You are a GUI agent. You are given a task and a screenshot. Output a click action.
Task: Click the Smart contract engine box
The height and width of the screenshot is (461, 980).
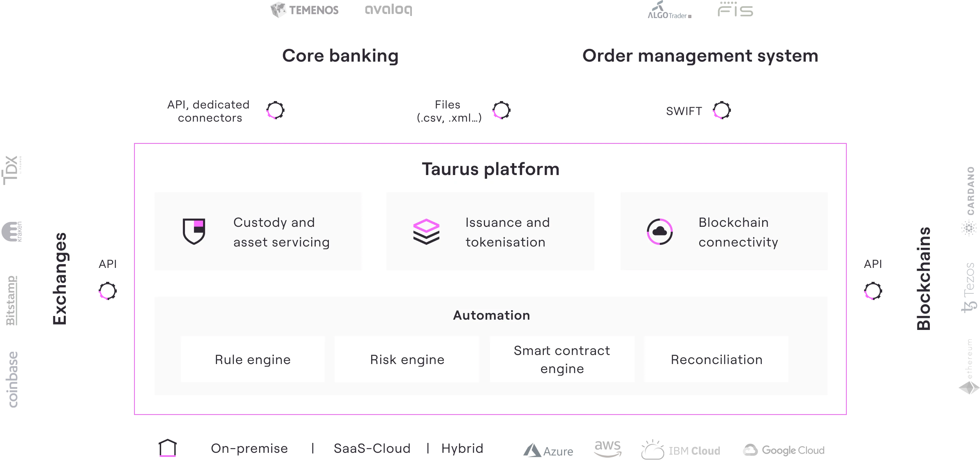tap(562, 360)
